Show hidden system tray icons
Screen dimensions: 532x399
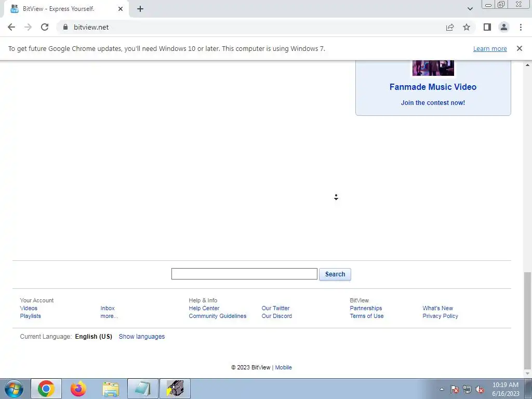coord(442,389)
